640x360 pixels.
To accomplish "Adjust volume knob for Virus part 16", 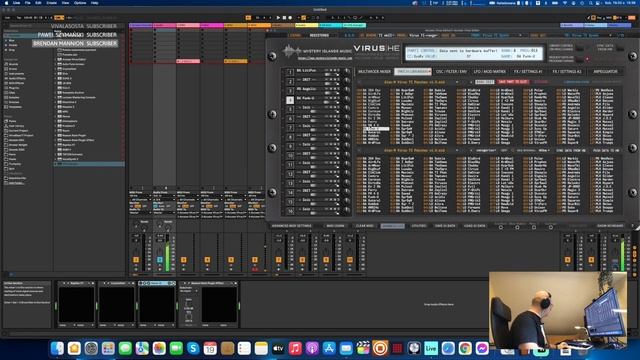I will (347, 210).
